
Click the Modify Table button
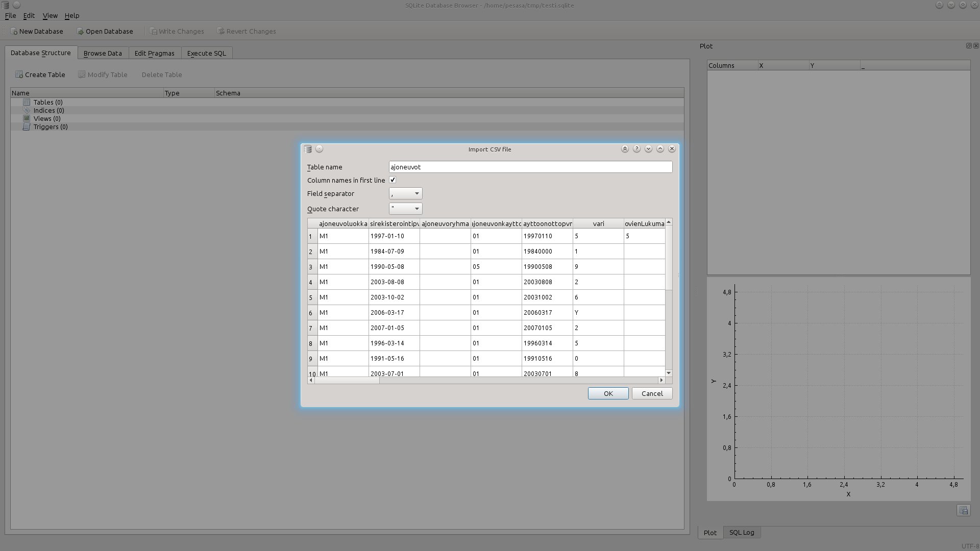pyautogui.click(x=103, y=74)
